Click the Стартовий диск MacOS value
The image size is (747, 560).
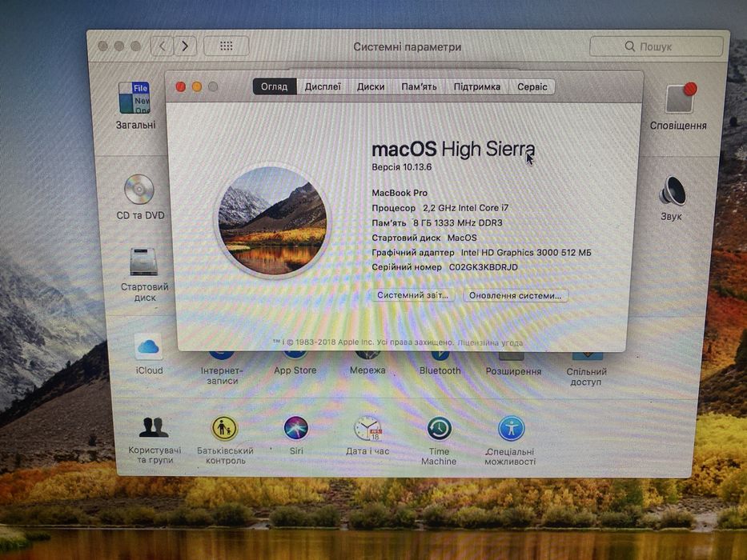(462, 238)
